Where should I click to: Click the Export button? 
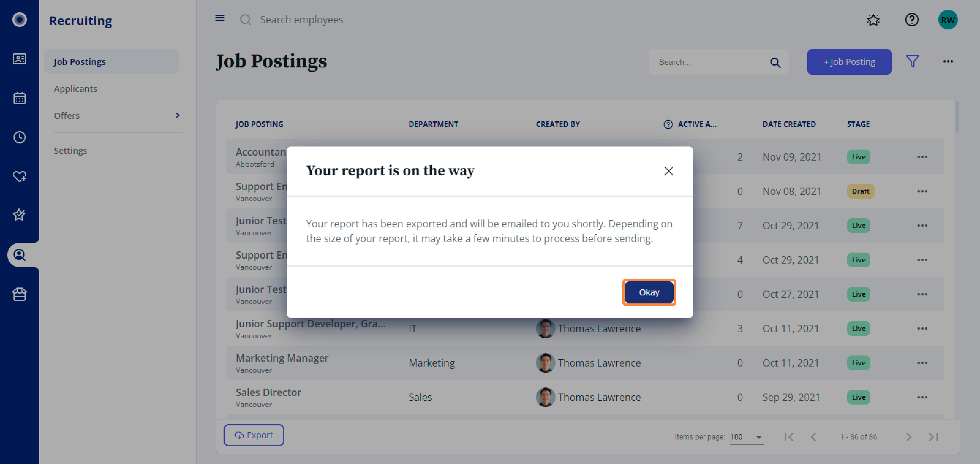tap(254, 435)
